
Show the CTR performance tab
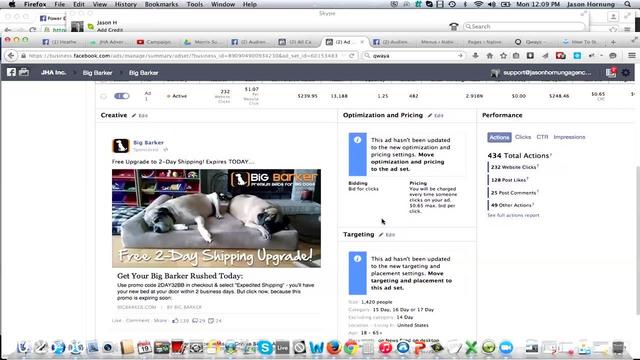point(542,137)
